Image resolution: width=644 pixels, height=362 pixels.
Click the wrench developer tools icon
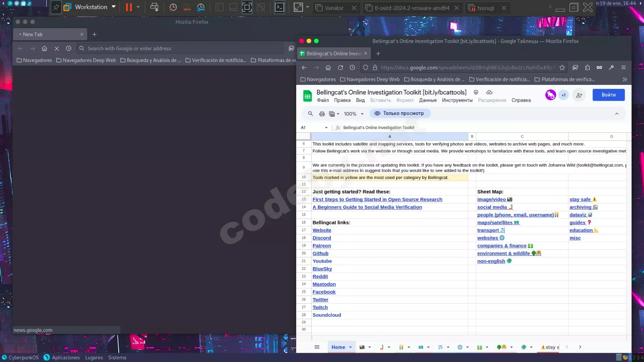point(611,68)
